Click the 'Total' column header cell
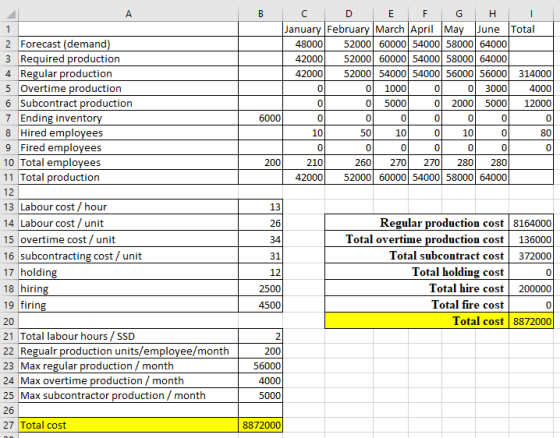560x438 pixels. point(531,29)
